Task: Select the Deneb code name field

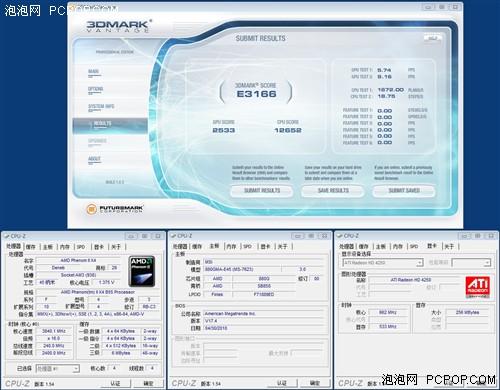Action: (x=58, y=268)
